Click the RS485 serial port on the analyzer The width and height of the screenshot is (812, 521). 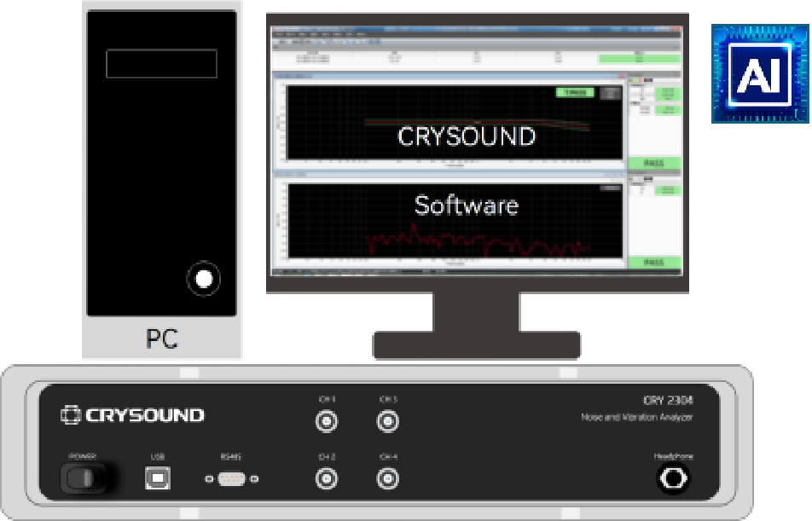[231, 478]
